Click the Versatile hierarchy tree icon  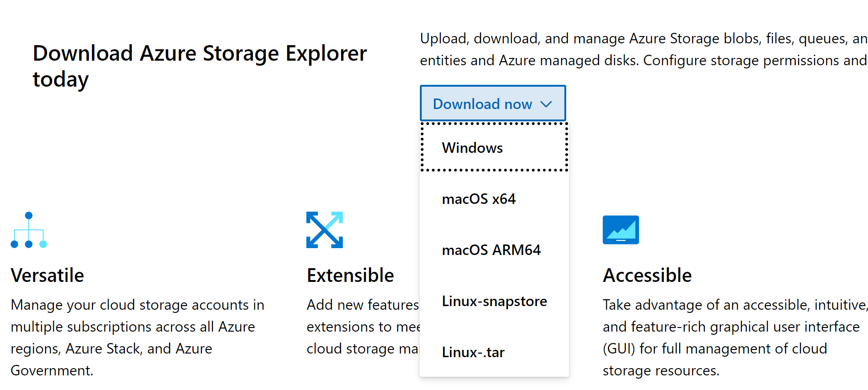[29, 230]
